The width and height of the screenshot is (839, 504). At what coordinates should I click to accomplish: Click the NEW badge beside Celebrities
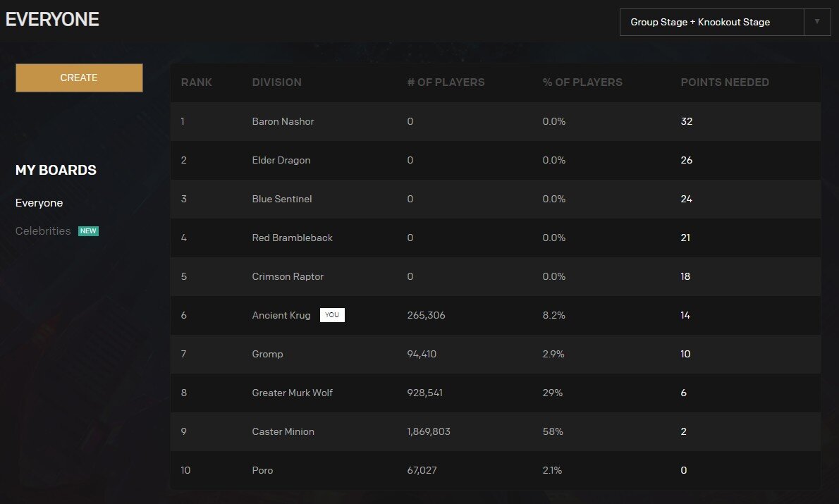pos(88,231)
